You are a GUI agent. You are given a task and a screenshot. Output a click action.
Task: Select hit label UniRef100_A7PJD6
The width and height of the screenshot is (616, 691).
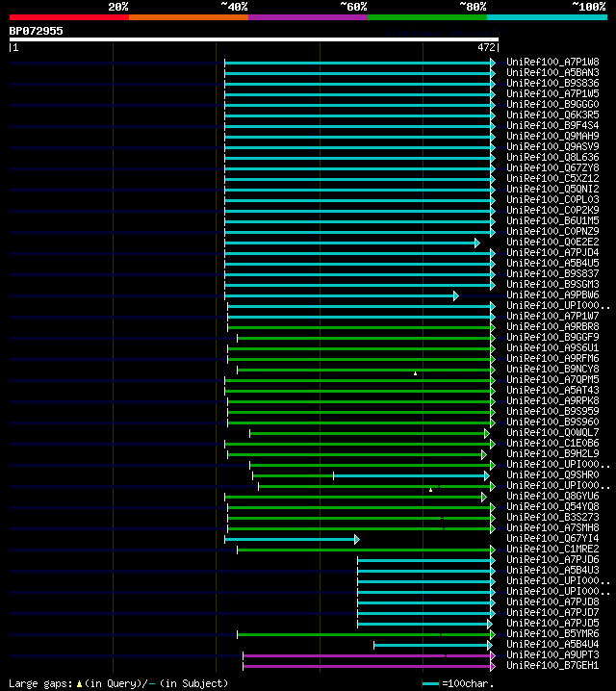tap(552, 559)
